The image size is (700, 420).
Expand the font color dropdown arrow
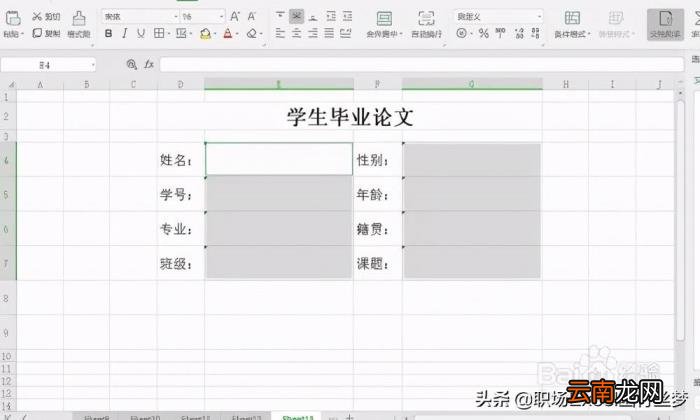click(x=237, y=33)
